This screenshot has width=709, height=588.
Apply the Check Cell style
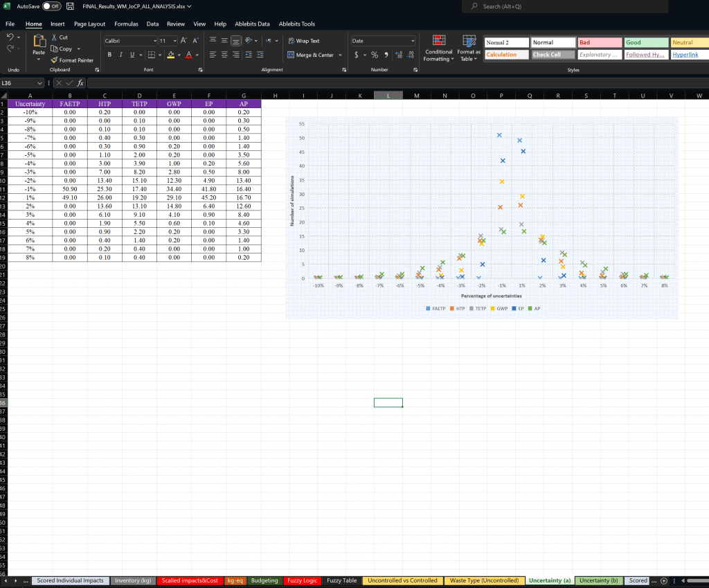click(553, 54)
